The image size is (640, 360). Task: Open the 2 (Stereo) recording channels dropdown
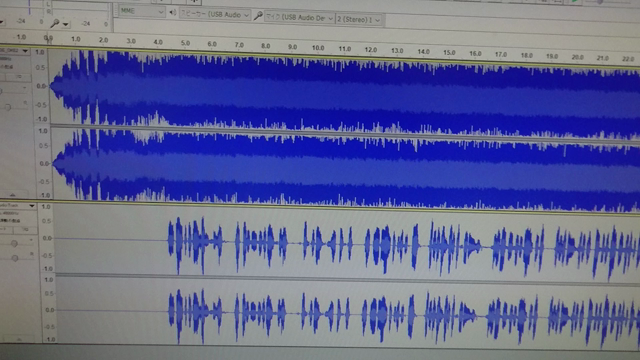(359, 20)
